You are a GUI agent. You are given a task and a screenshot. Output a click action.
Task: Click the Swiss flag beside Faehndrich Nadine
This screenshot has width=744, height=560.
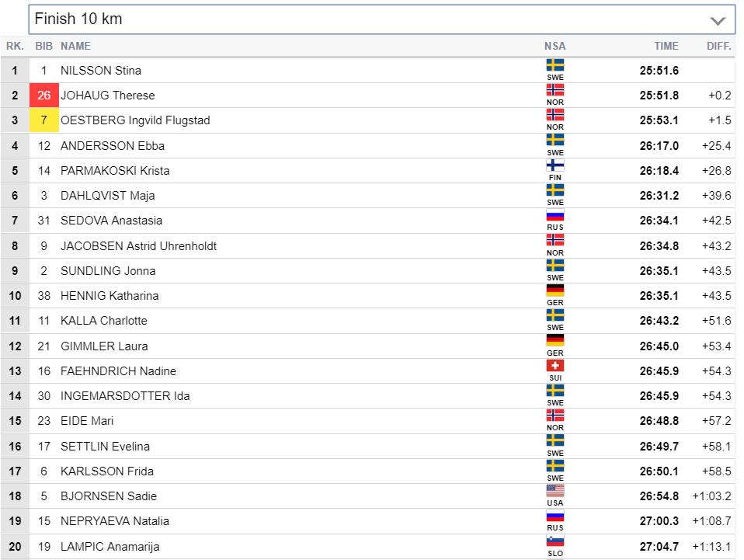click(x=555, y=366)
